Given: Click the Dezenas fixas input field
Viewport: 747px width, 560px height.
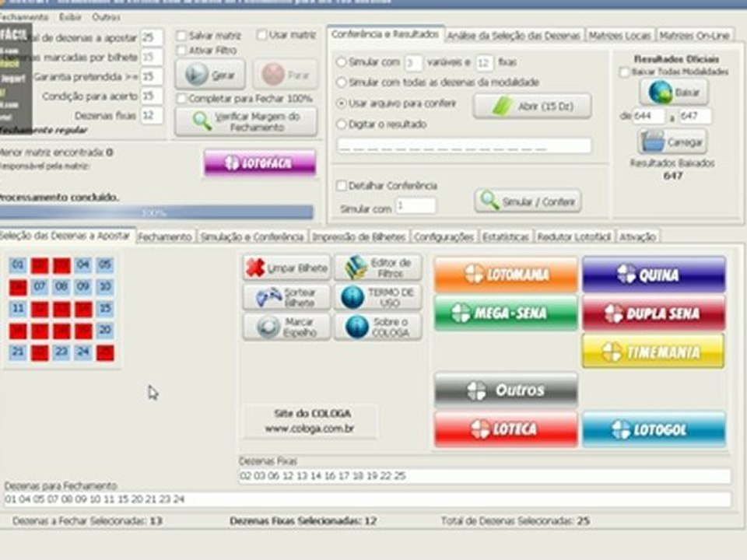Looking at the screenshot, I should pyautogui.click(x=152, y=115).
